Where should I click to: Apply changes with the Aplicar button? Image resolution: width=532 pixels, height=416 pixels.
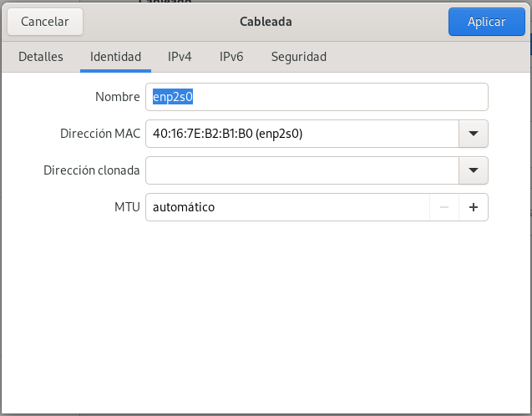coord(486,22)
